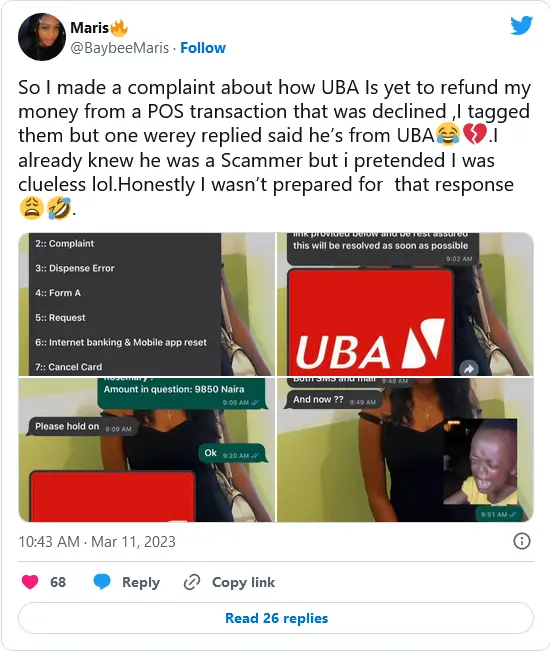Open the tweet timestamp Mar 11, 2023
This screenshot has height=651, width=550.
coord(97,542)
